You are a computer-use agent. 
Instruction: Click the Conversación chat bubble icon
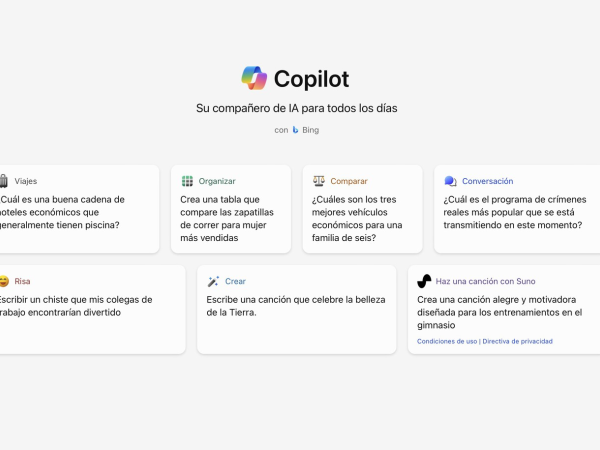450,181
